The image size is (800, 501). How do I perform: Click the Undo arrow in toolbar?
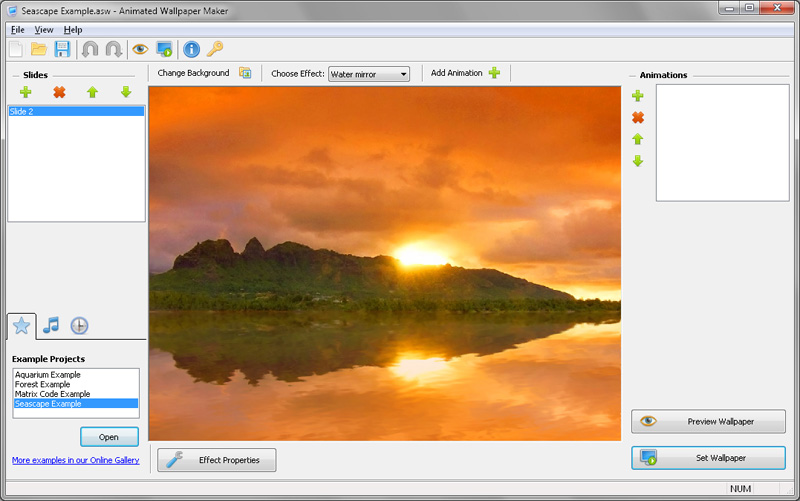(x=90, y=49)
